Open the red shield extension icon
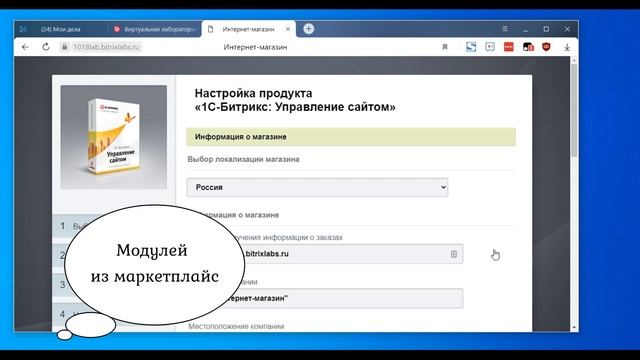The width and height of the screenshot is (640, 360). (547, 47)
